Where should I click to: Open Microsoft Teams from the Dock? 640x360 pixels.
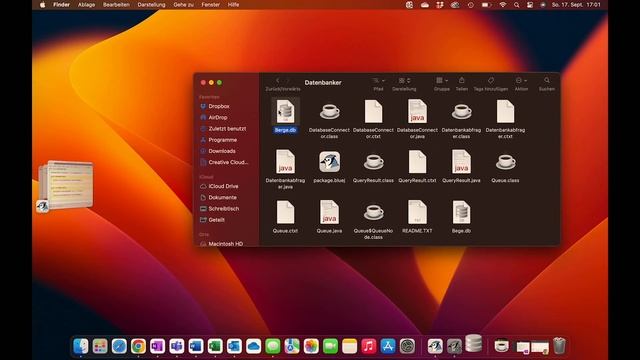coord(177,346)
